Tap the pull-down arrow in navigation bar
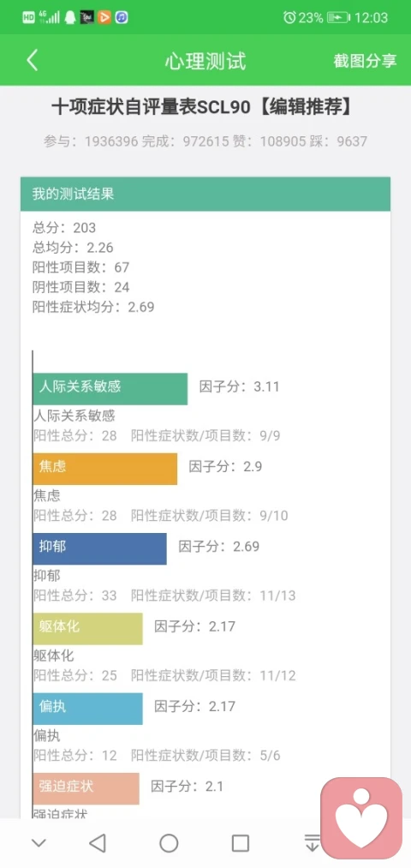The height and width of the screenshot is (868, 411). 312,843
